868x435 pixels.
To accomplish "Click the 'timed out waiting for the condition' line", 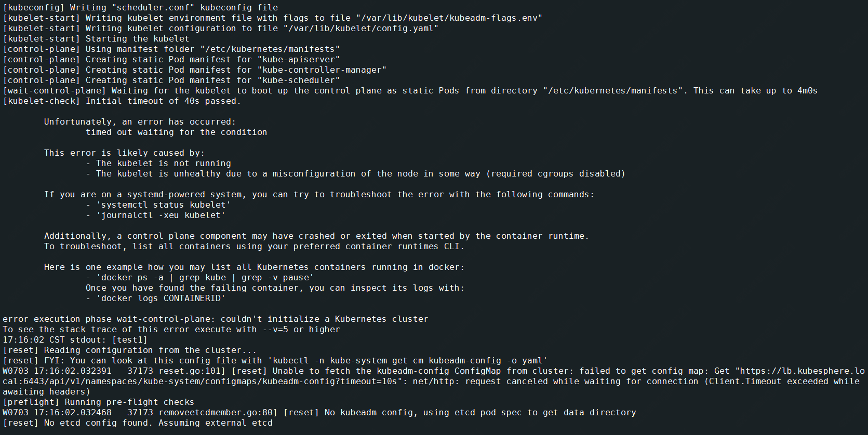I will [x=177, y=132].
